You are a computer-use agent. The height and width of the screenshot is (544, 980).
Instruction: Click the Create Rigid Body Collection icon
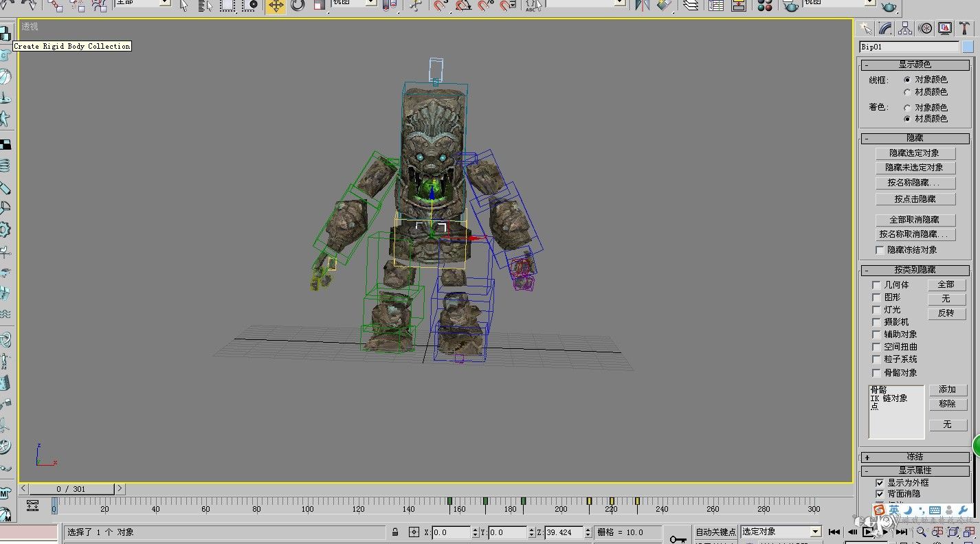click(x=5, y=33)
